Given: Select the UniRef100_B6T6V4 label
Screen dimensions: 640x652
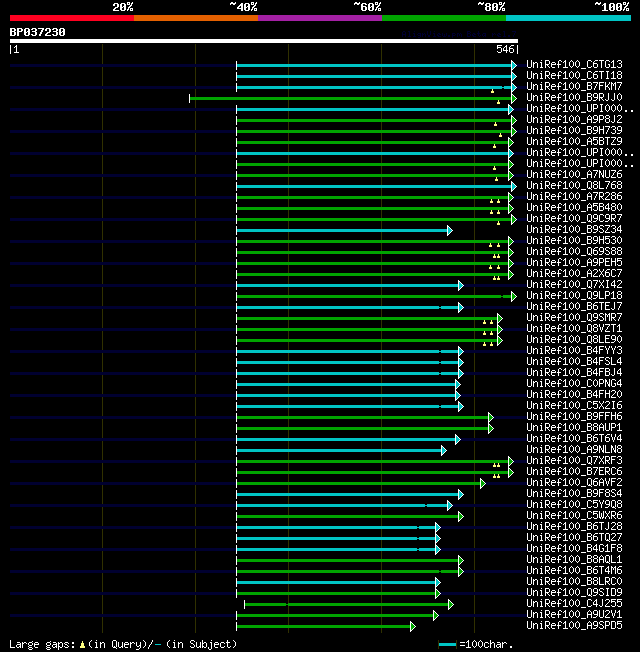Looking at the screenshot, I should coord(574,439).
